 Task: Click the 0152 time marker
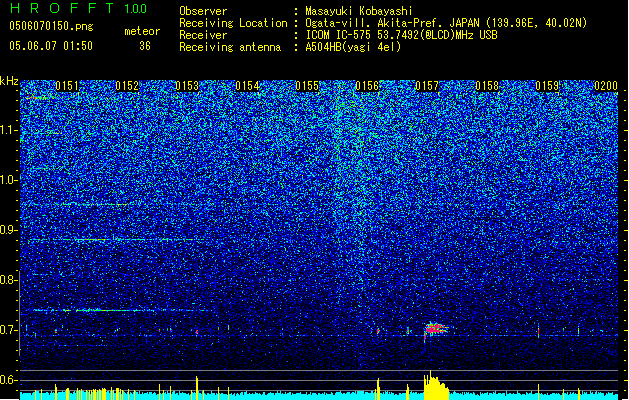pos(127,86)
